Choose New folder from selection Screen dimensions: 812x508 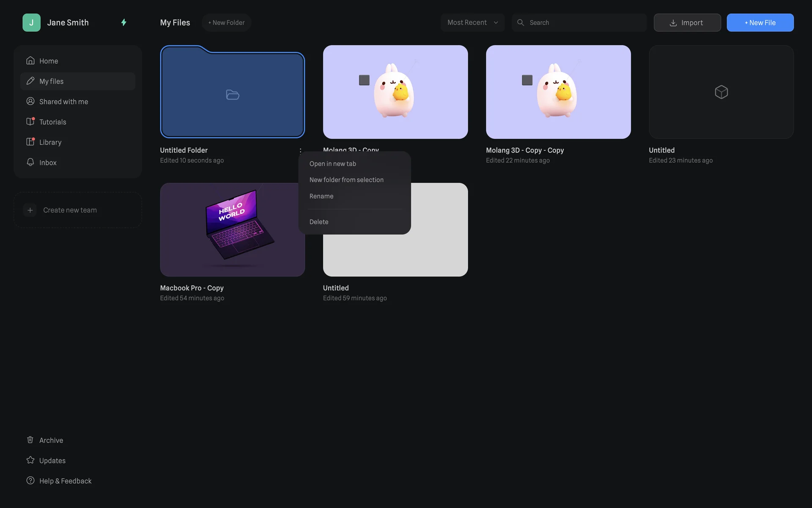(346, 180)
